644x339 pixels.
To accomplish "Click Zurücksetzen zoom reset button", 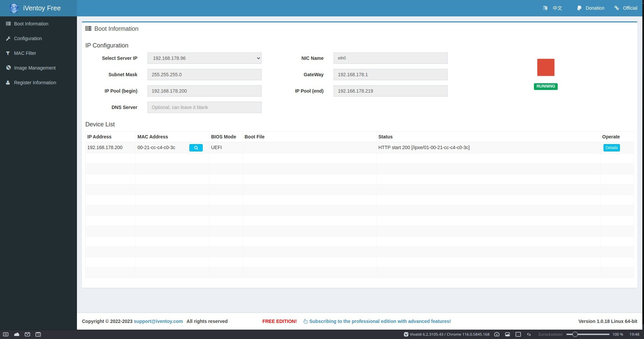I will 550,334.
